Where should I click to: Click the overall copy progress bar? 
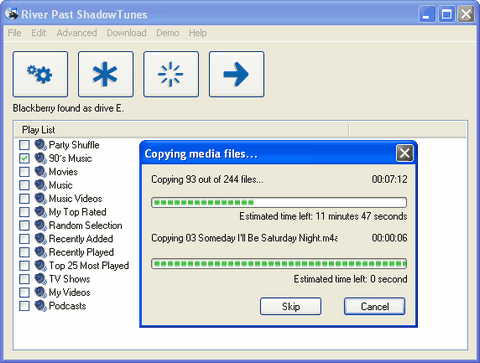coord(279,202)
